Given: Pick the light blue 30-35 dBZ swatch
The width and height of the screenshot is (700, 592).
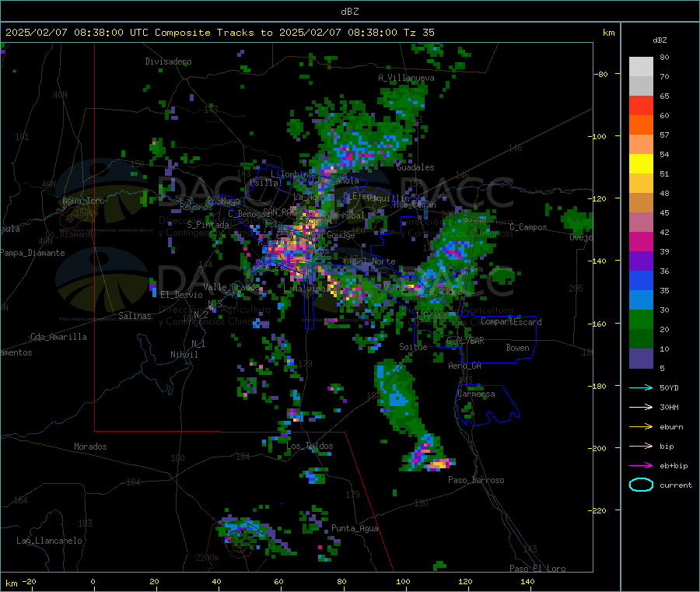Looking at the screenshot, I should [x=641, y=300].
